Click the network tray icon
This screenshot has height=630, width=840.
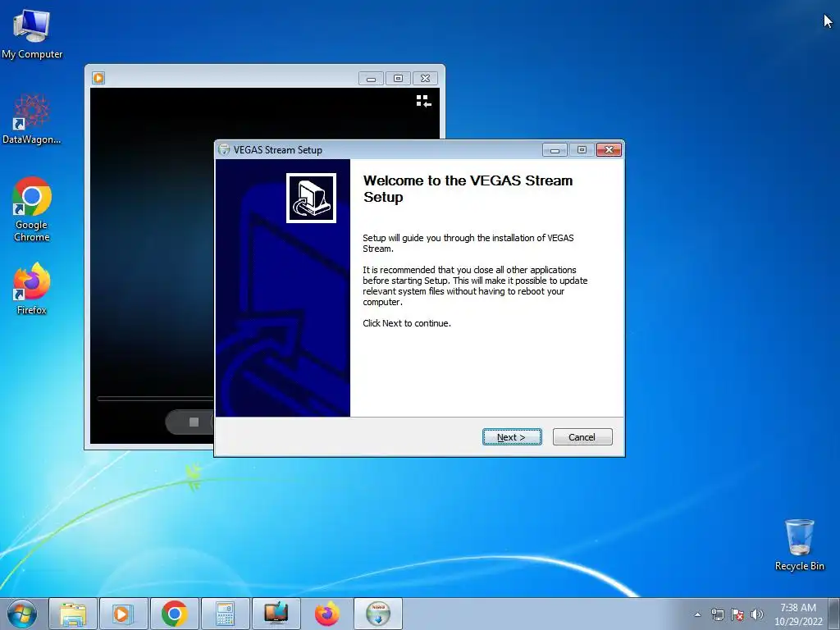[717, 614]
